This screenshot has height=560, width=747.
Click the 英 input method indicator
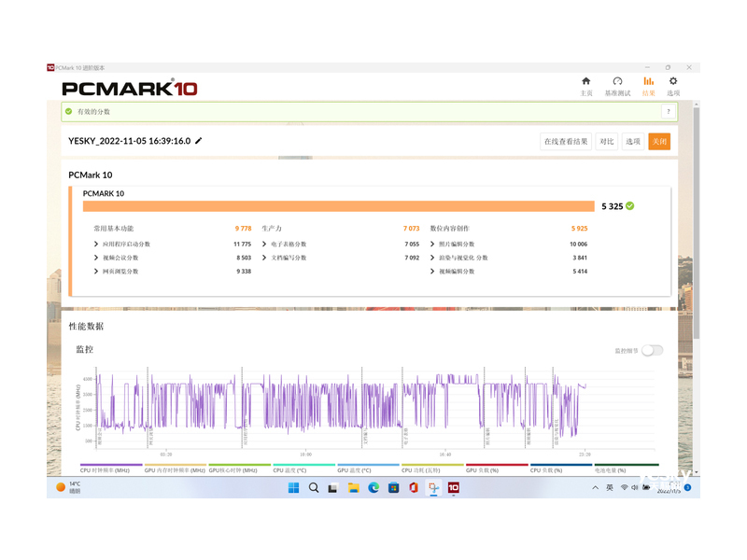[610, 487]
